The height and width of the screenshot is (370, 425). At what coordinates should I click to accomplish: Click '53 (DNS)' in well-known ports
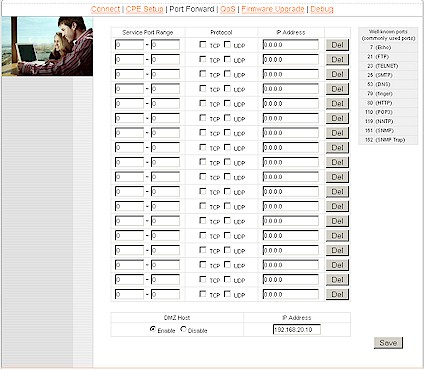(x=379, y=84)
